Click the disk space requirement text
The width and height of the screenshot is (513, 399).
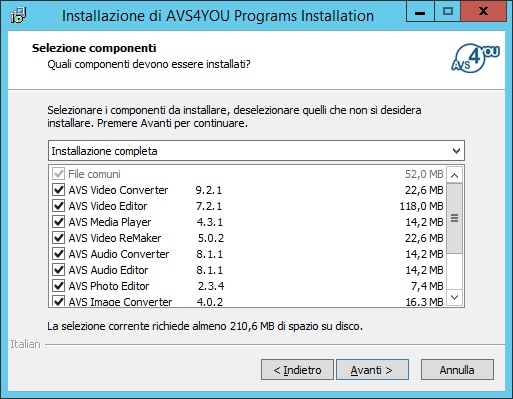point(205,326)
